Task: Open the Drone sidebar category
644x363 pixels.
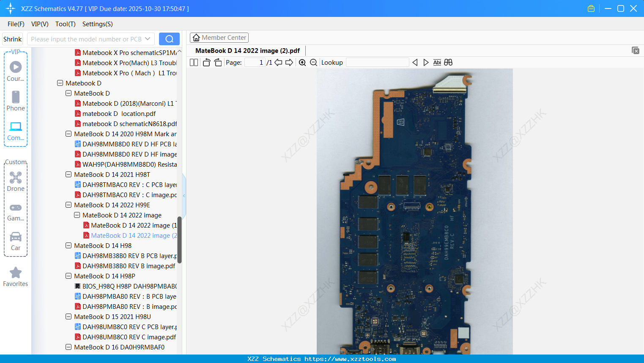Action: 16,181
